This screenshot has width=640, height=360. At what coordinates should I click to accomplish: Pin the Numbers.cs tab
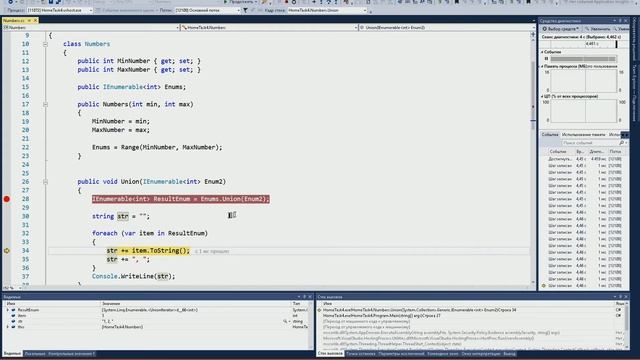[x=29, y=20]
